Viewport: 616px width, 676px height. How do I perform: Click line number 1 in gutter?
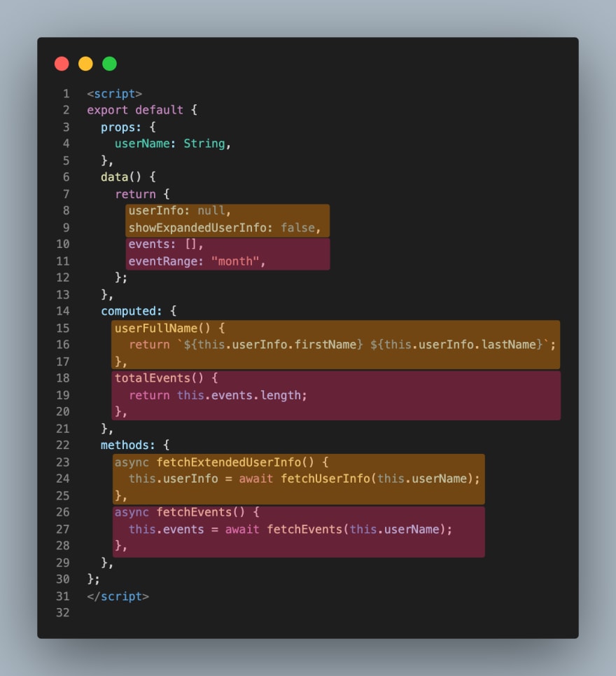click(x=66, y=94)
